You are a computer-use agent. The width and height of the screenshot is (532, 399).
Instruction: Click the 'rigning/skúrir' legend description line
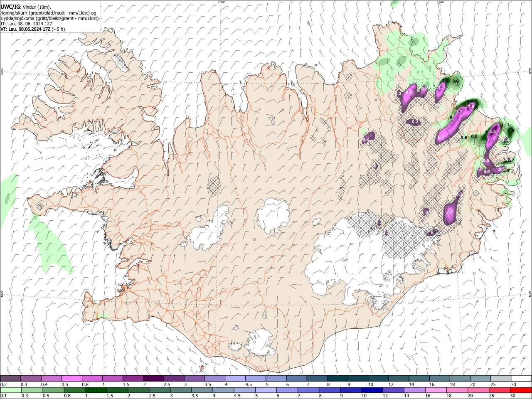tap(48, 13)
